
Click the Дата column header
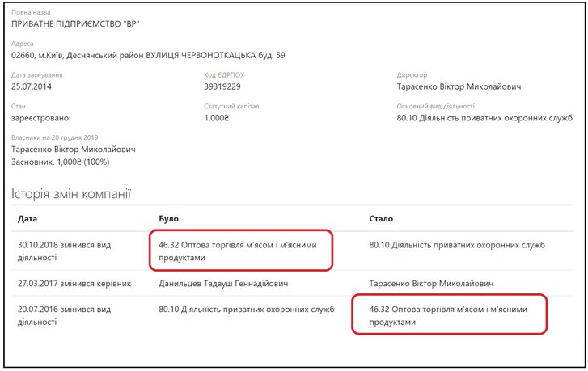tap(27, 219)
